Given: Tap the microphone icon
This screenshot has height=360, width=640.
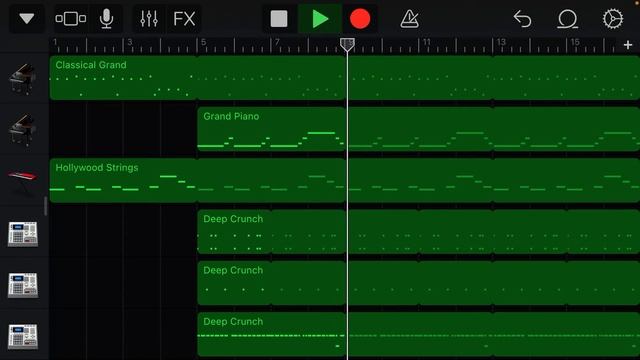Looking at the screenshot, I should 106,18.
